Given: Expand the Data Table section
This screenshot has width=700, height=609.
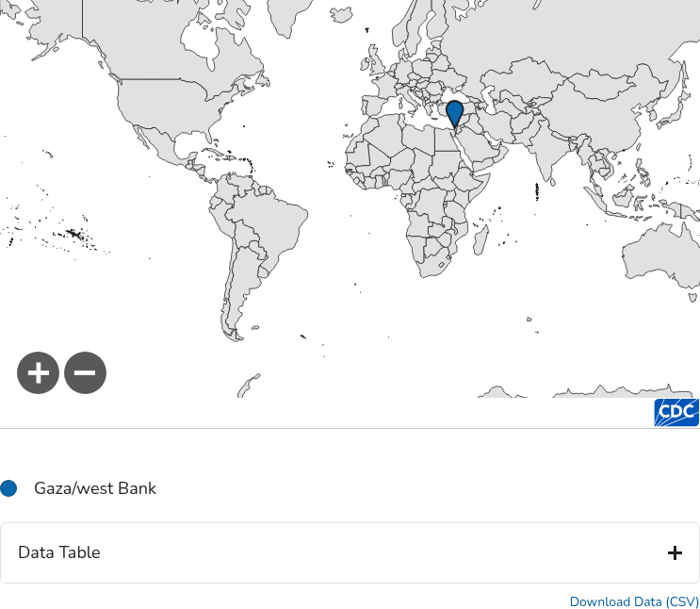Looking at the screenshot, I should tap(350, 552).
